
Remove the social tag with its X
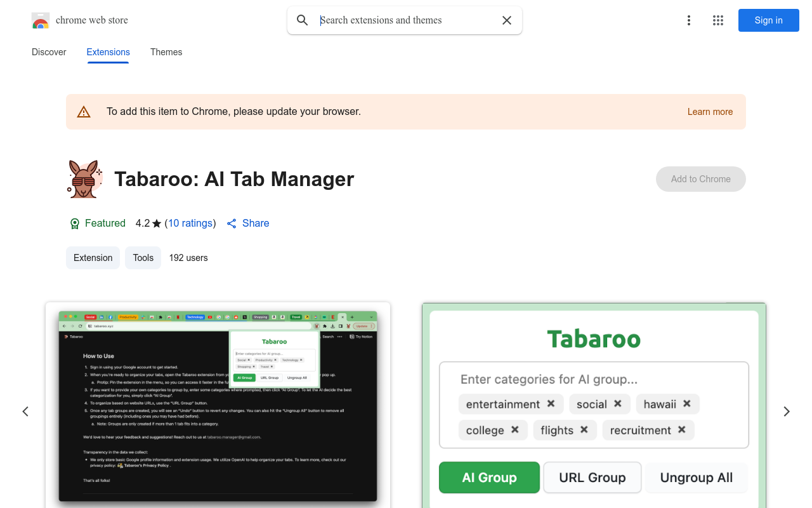coord(617,404)
